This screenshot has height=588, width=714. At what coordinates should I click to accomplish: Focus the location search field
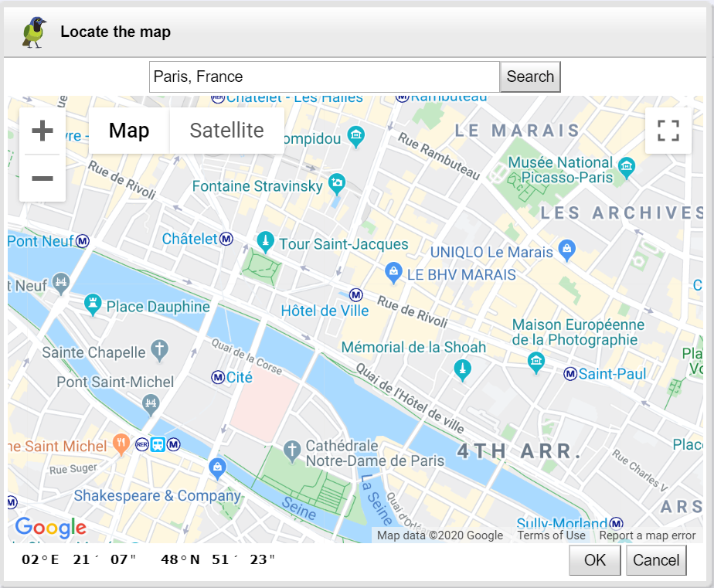coord(325,76)
